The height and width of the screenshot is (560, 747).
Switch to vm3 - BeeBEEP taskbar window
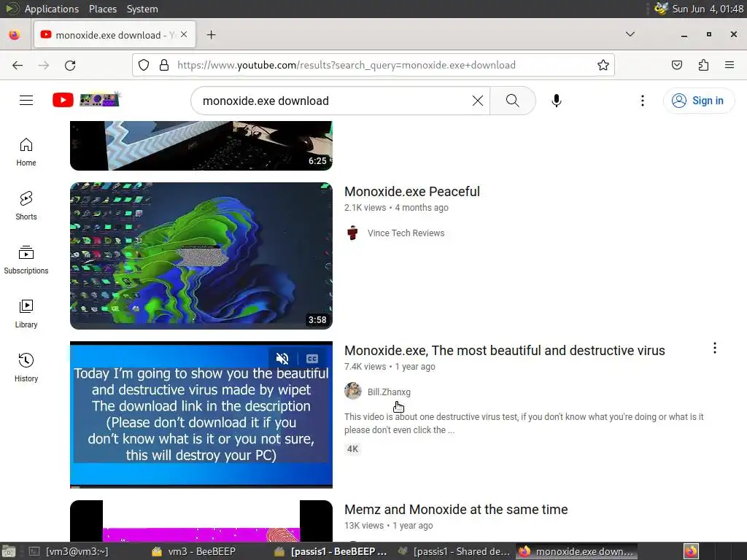tap(194, 551)
